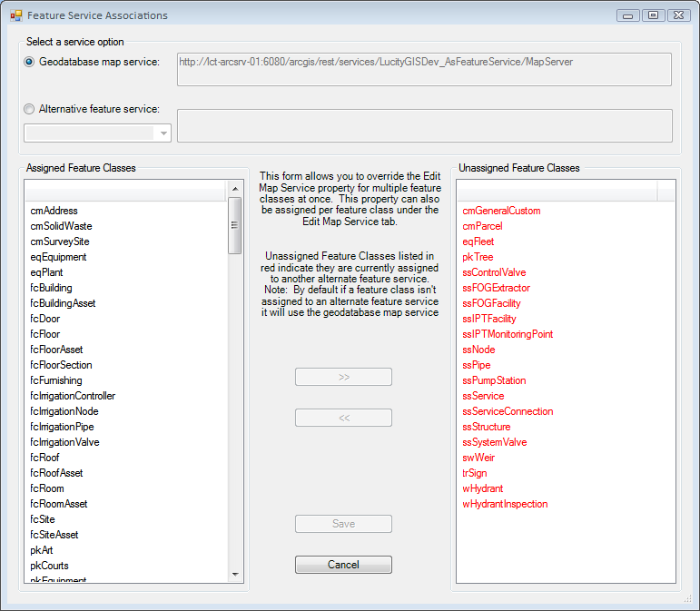Viewport: 700px width, 611px height.
Task: Select fcSite in assigned list
Action: [43, 519]
